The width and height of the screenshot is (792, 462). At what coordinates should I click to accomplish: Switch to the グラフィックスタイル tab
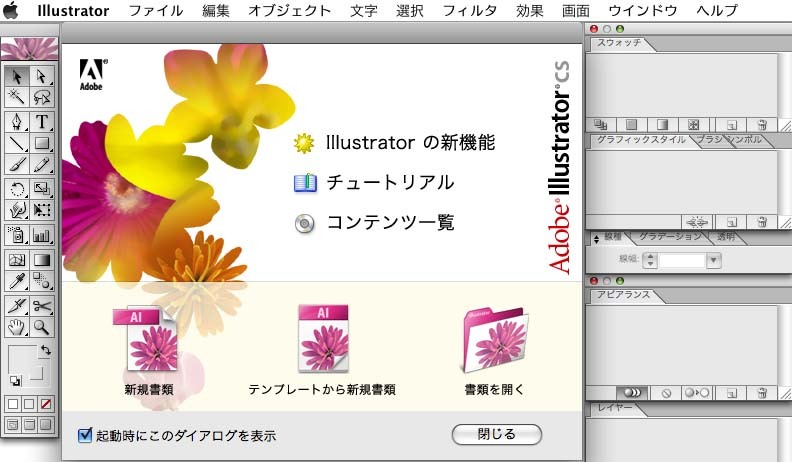tap(641, 140)
